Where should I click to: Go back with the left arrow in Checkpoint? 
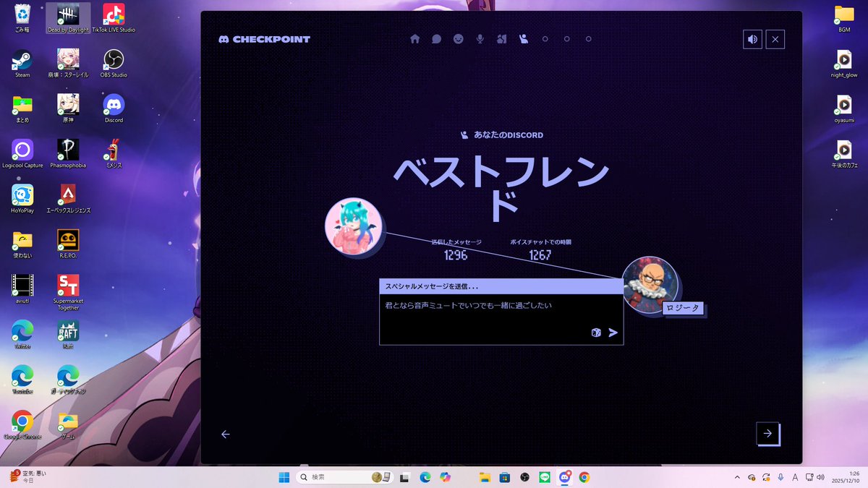tap(226, 435)
